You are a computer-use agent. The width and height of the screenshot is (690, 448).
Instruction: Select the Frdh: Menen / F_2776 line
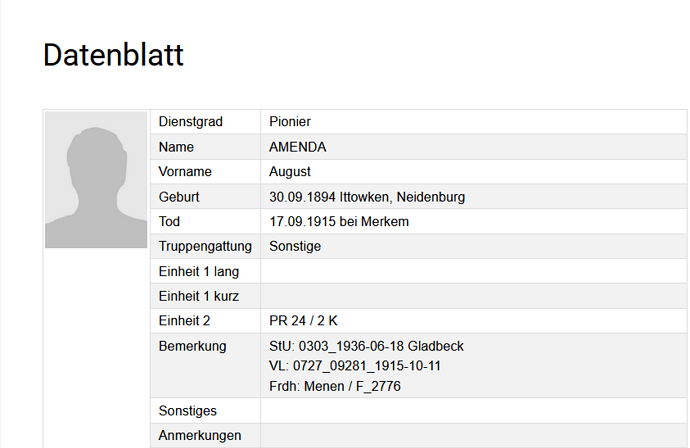(335, 386)
